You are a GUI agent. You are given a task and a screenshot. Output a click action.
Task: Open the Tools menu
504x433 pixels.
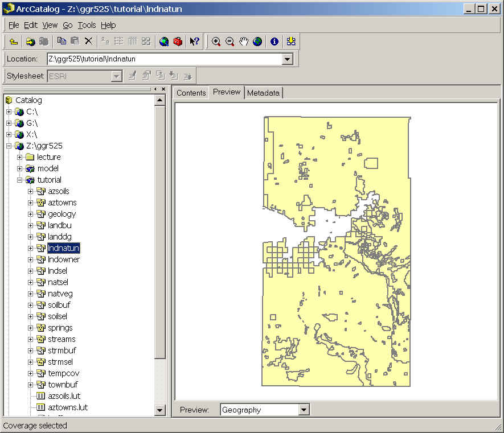coord(87,25)
